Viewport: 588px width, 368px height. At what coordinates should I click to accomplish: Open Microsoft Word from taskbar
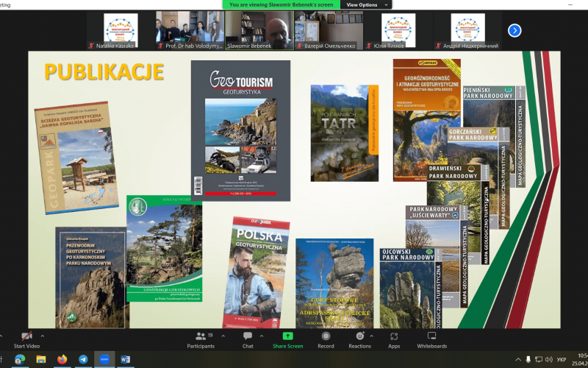tap(125, 359)
